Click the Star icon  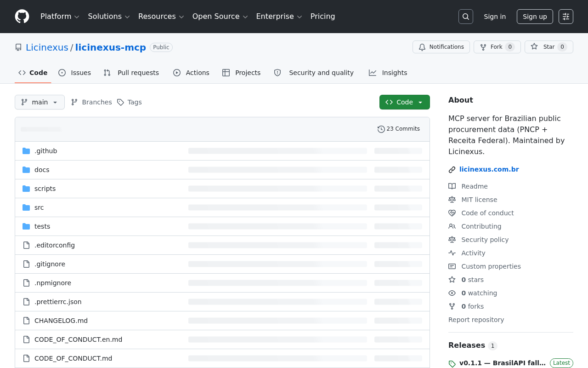click(x=534, y=47)
